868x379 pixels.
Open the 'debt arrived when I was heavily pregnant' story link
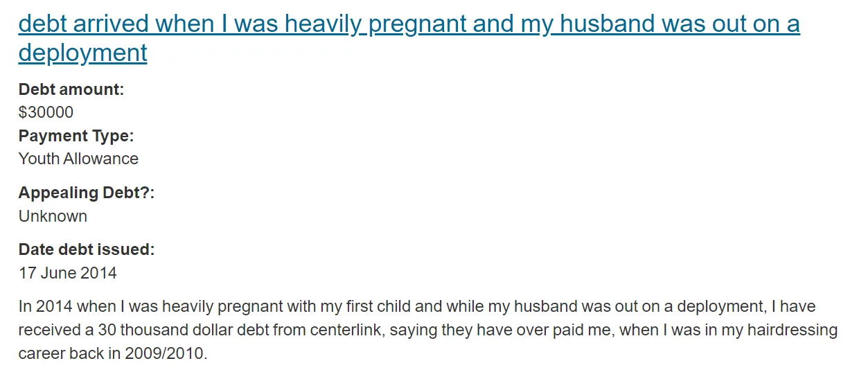pyautogui.click(x=409, y=38)
